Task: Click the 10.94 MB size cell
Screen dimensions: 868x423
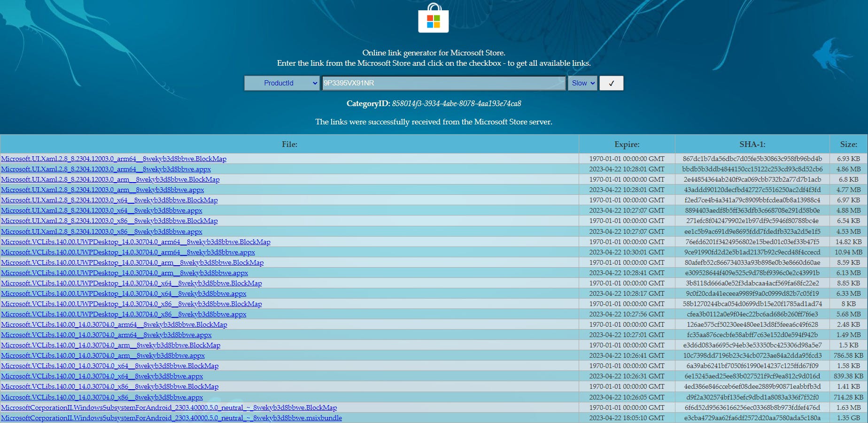Action: coord(848,252)
